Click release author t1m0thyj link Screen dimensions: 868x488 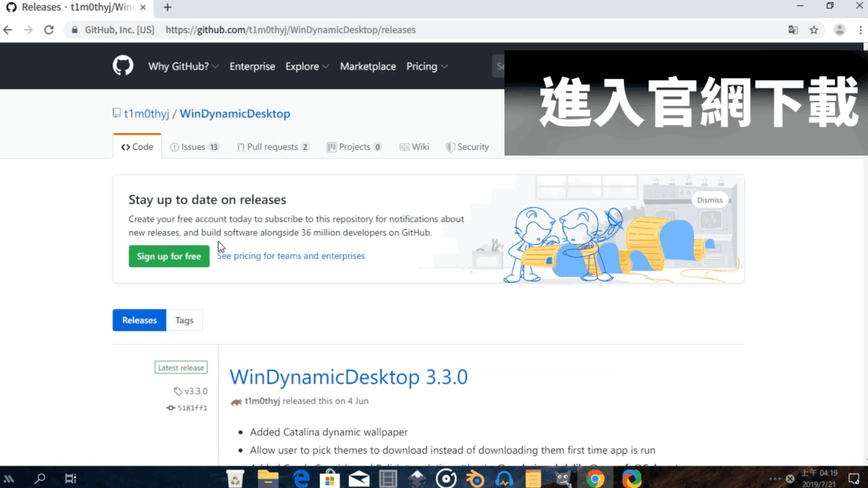262,401
